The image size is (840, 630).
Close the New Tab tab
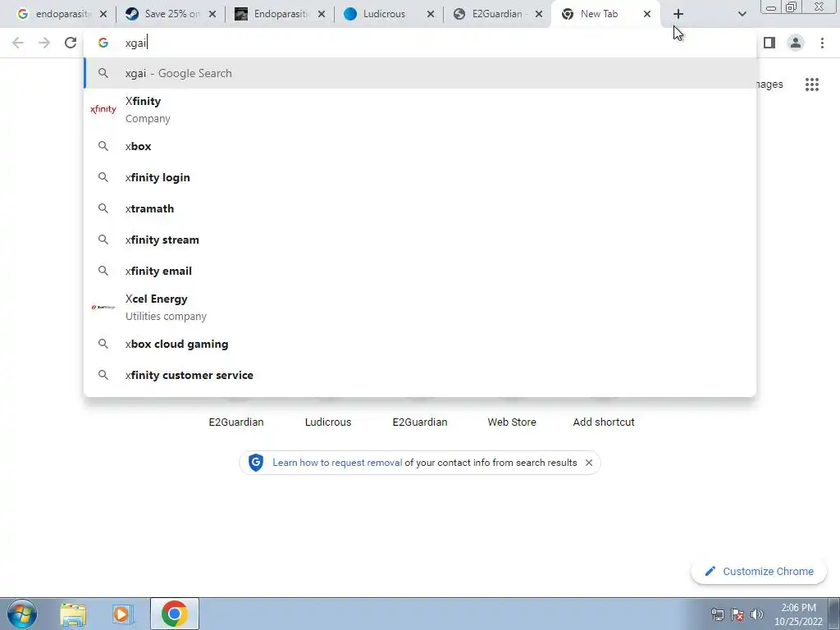coord(647,14)
